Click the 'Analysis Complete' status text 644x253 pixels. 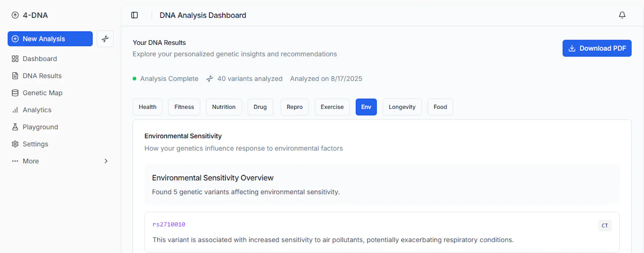point(169,79)
